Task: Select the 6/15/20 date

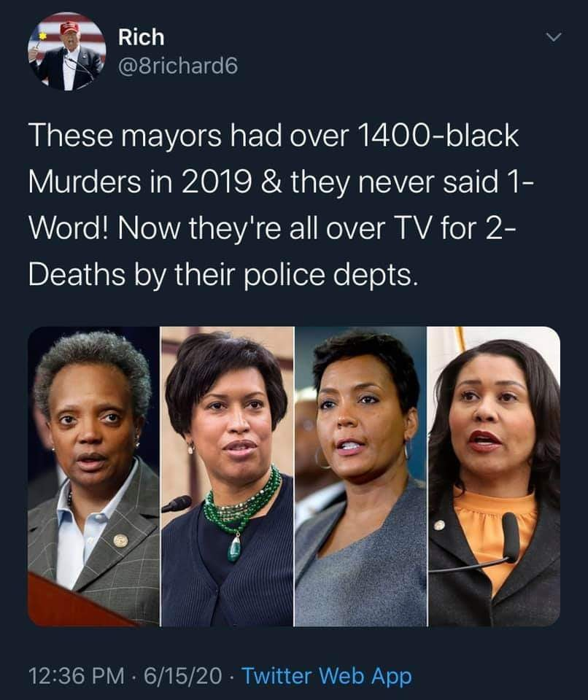Action: click(x=182, y=675)
